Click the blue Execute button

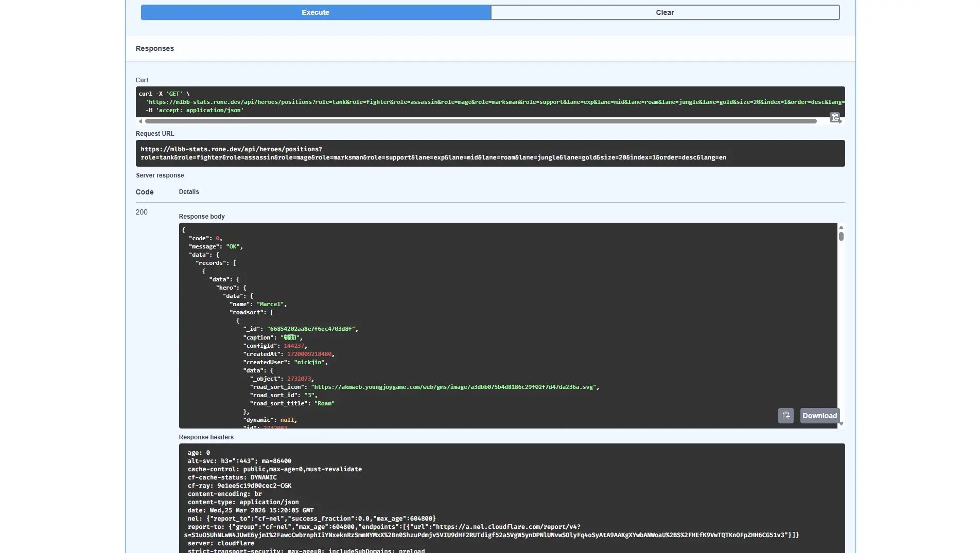click(x=316, y=12)
